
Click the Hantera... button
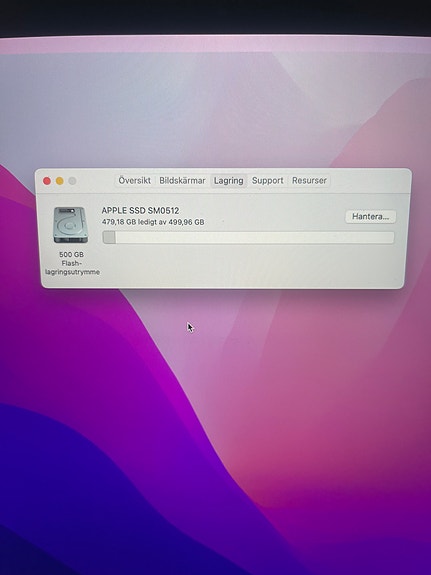point(370,216)
